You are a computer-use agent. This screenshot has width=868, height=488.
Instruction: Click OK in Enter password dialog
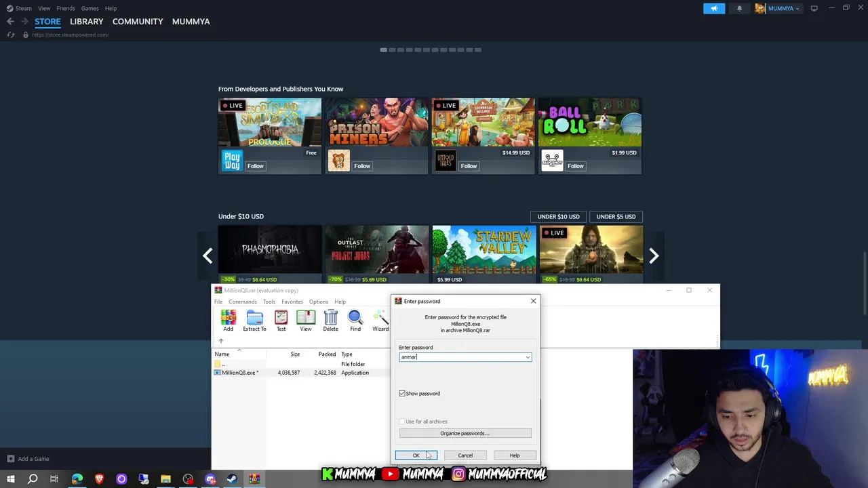coord(416,455)
